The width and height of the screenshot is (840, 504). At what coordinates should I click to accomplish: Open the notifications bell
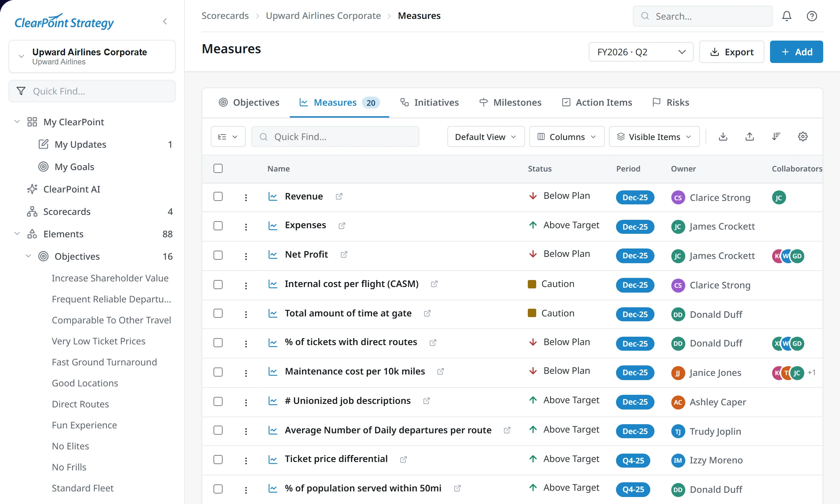pyautogui.click(x=787, y=16)
